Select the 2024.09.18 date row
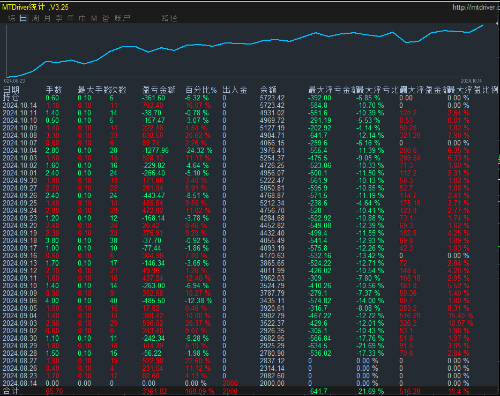500x396 pixels. (20, 240)
